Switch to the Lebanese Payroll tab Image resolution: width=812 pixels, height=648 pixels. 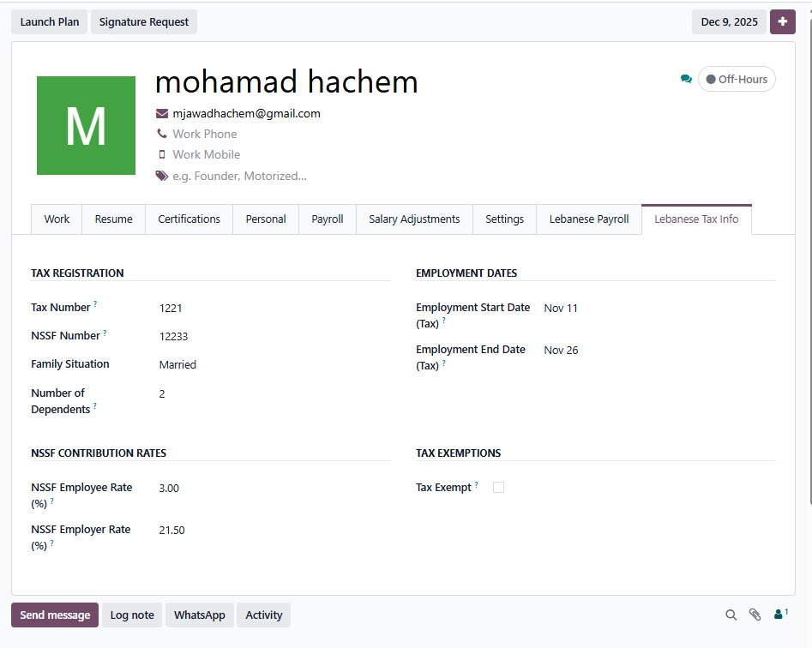click(x=588, y=219)
